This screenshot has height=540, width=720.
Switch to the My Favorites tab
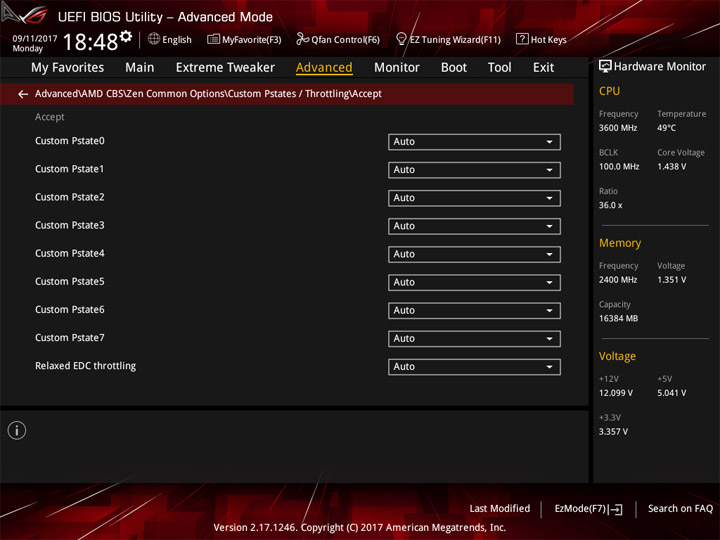tap(68, 68)
